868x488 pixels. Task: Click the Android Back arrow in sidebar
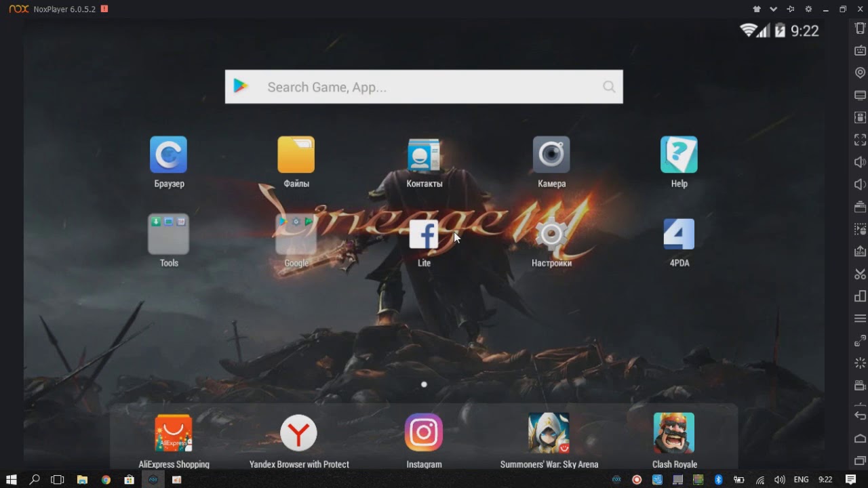click(x=860, y=415)
